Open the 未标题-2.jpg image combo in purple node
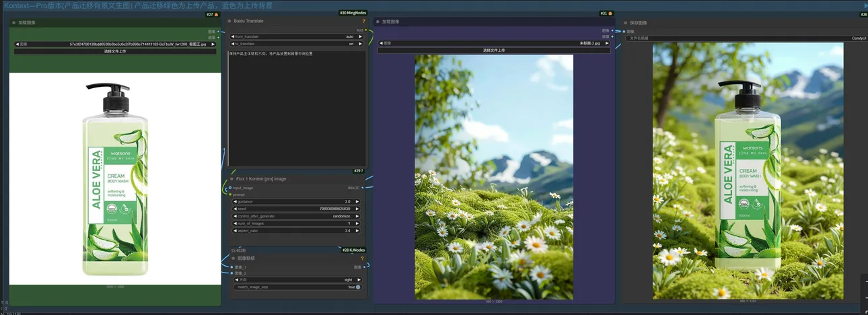Viewport: 868px width, 315px height. tap(494, 42)
